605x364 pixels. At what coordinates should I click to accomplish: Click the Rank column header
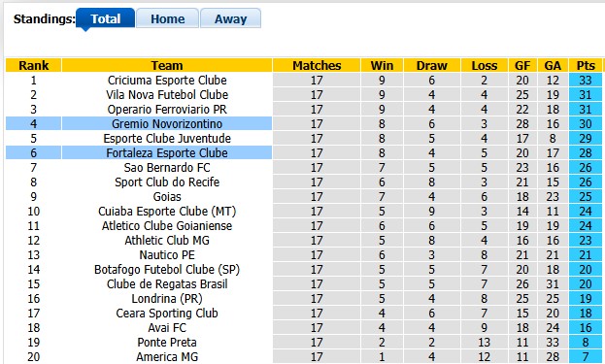tap(34, 65)
